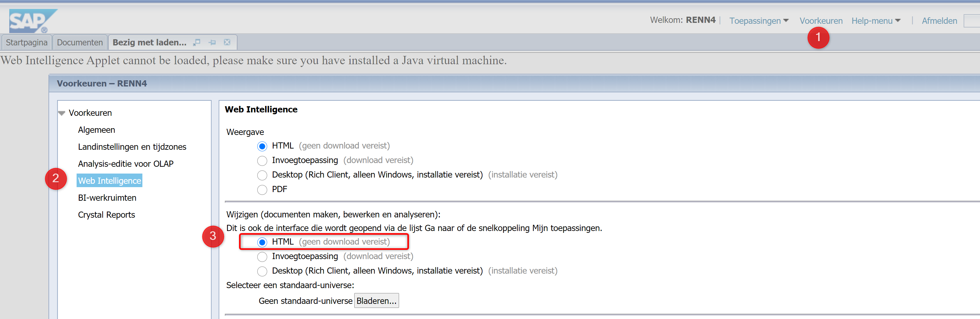Click the username RENN4 in header
This screenshot has height=319, width=980.
[x=700, y=20]
